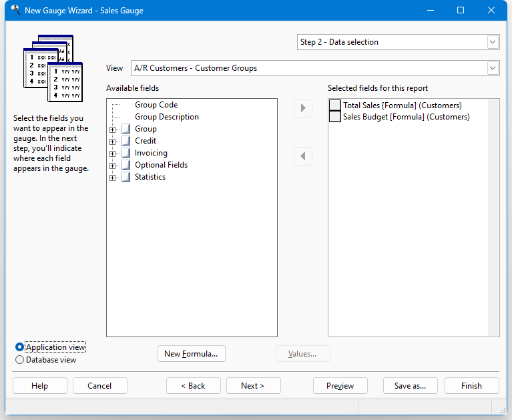Select the Database view radio button
The height and width of the screenshot is (420, 512).
[19, 360]
